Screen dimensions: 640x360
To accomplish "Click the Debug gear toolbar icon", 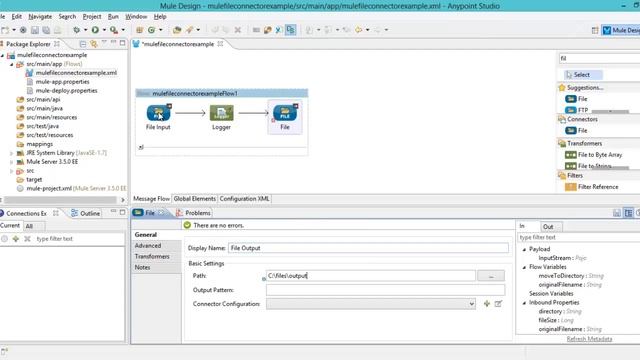I will coord(76,30).
